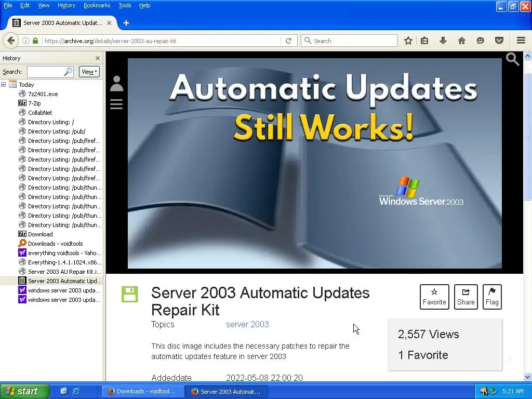
Task: Open the archive.org user account icon
Action: 117,84
